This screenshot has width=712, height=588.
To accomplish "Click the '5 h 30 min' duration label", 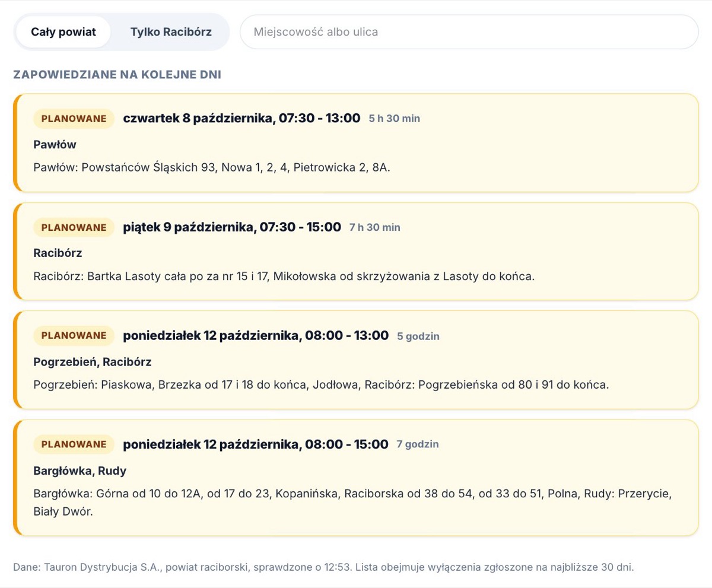I will click(395, 119).
